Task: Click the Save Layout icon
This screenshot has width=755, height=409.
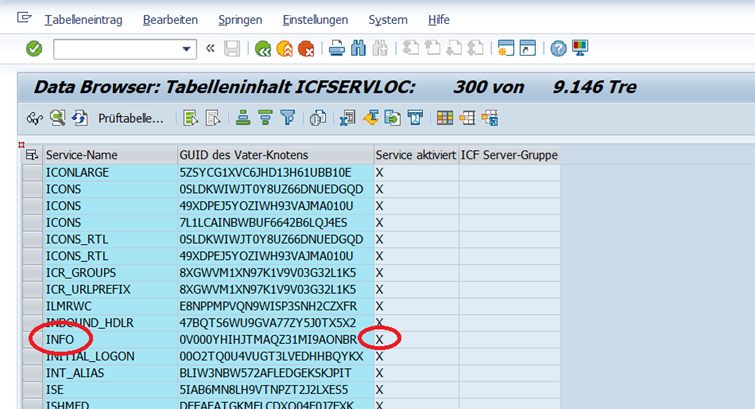Action: [490, 118]
